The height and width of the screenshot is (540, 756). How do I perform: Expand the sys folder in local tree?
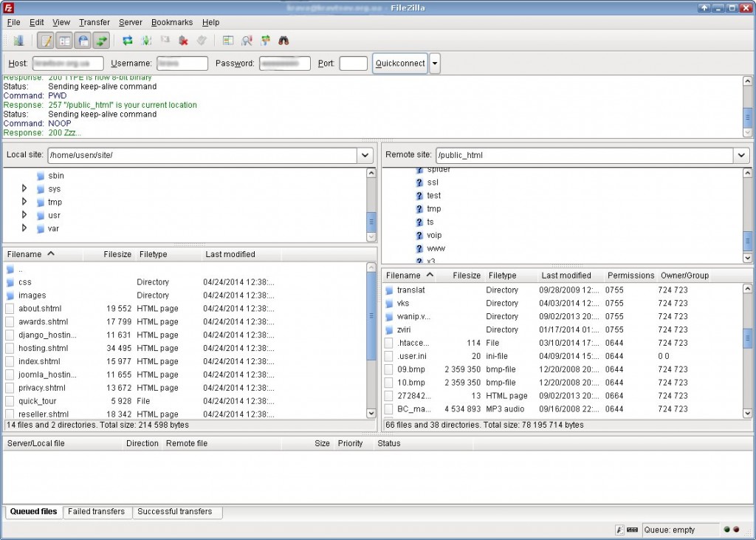pos(24,188)
